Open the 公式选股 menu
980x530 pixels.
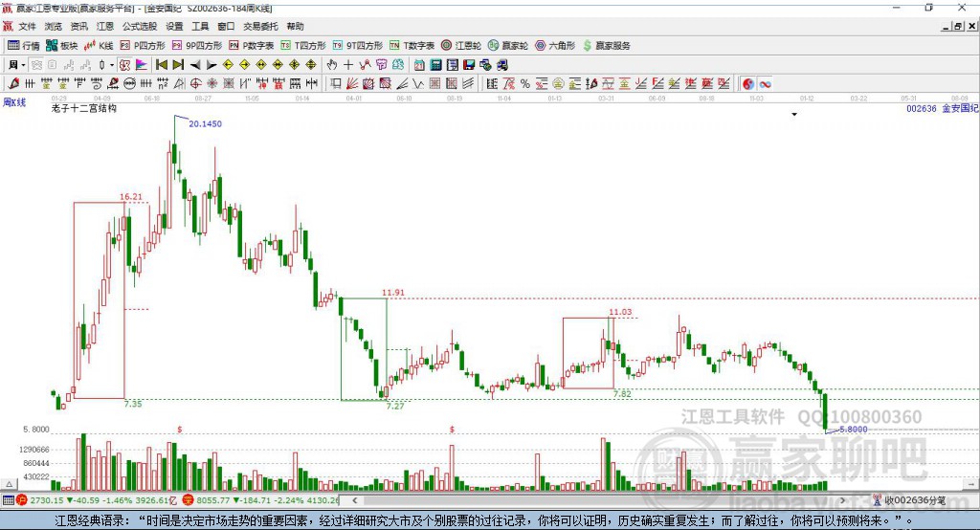(140, 26)
